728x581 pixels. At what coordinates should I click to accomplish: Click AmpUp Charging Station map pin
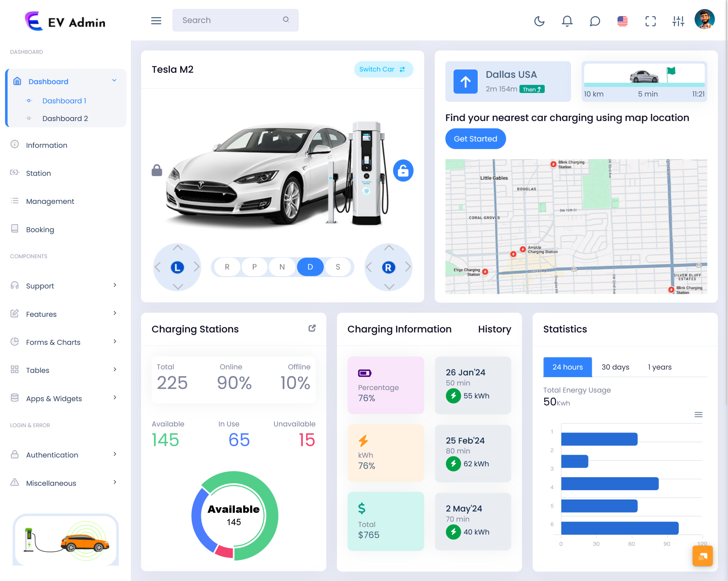[x=523, y=249]
